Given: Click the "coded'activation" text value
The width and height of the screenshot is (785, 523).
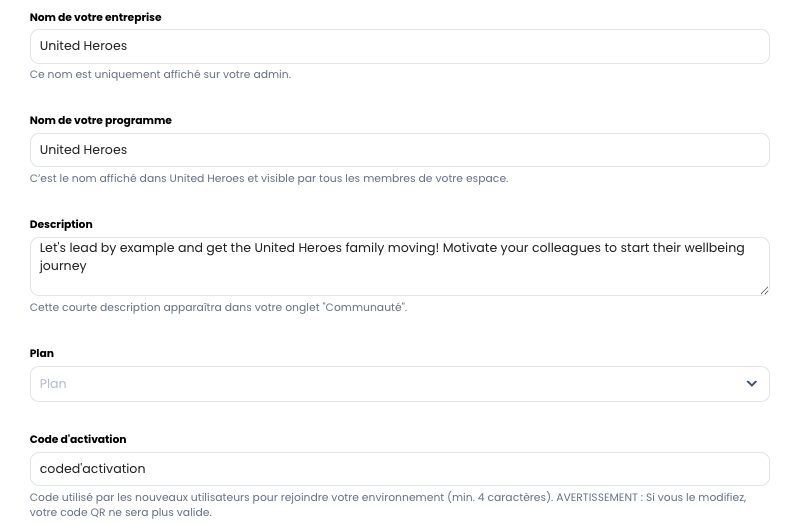Looking at the screenshot, I should click(92, 469).
